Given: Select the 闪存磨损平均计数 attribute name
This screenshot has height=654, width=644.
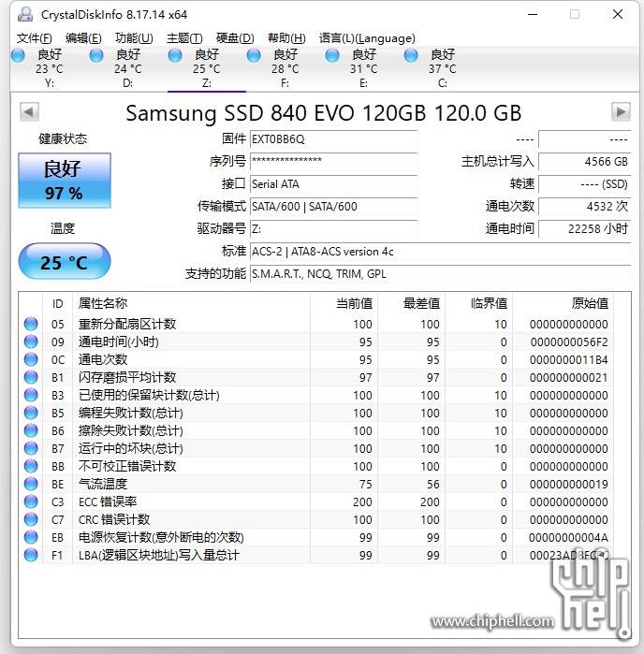Looking at the screenshot, I should [127, 377].
